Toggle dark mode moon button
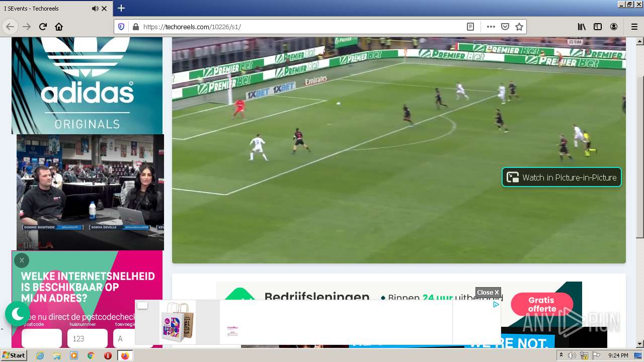The height and width of the screenshot is (362, 644). [x=18, y=314]
